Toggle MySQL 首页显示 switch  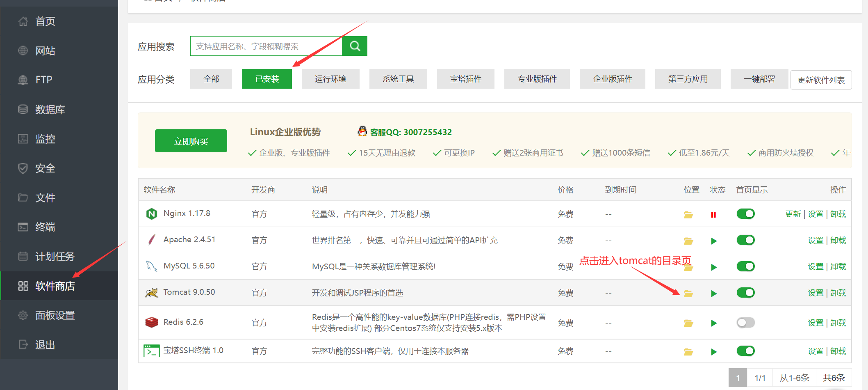(745, 266)
